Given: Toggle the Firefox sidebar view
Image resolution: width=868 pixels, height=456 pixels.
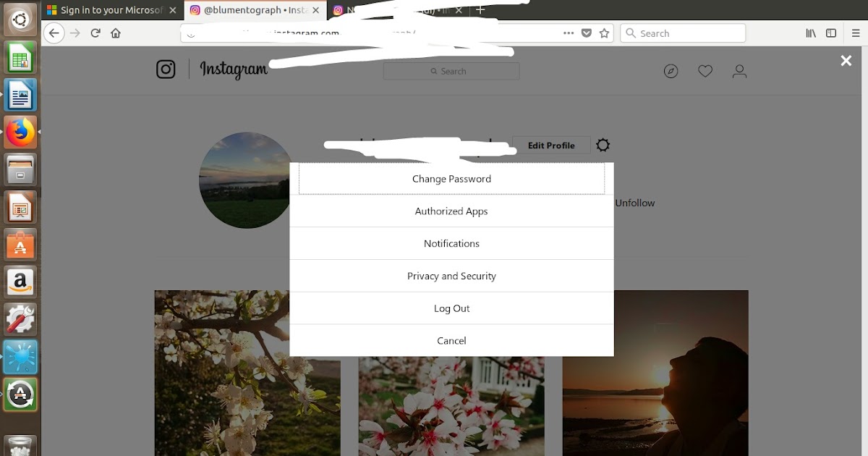Looking at the screenshot, I should pyautogui.click(x=831, y=33).
